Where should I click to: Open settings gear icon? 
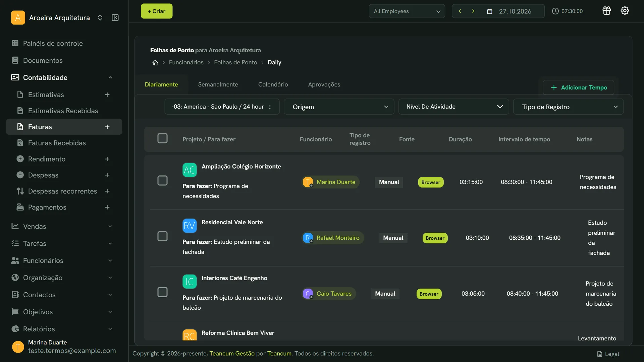pos(625,11)
